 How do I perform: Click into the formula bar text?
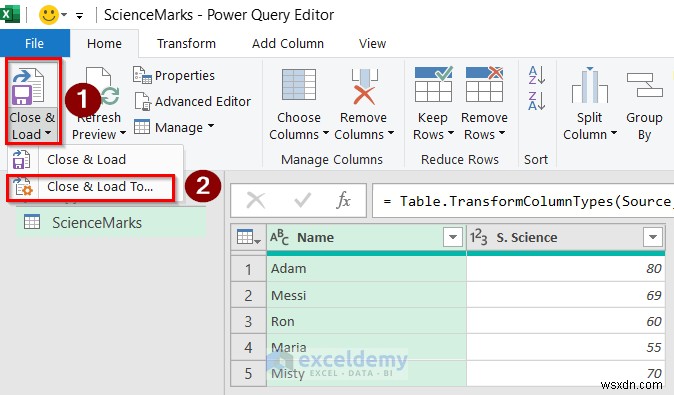click(523, 201)
